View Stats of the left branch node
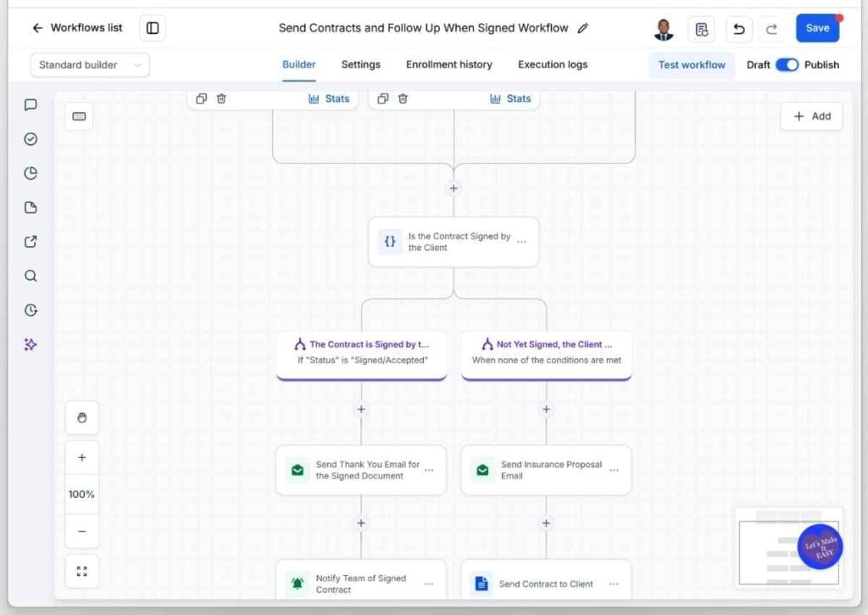 [x=329, y=98]
